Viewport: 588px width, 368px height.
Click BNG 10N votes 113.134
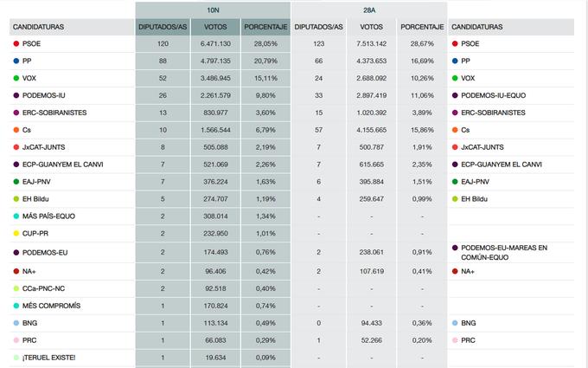tap(215, 323)
